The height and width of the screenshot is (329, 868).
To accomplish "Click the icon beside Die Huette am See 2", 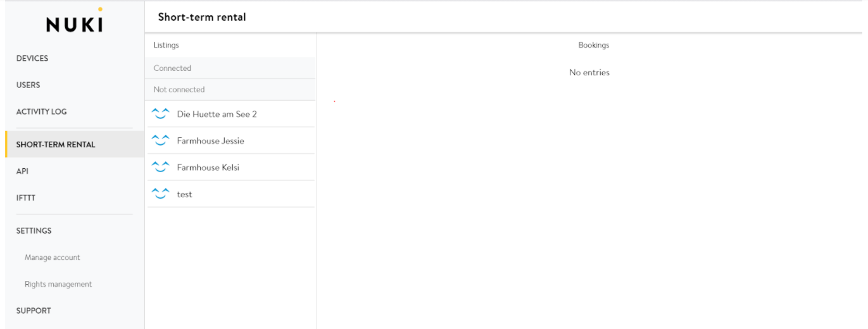I will click(161, 114).
